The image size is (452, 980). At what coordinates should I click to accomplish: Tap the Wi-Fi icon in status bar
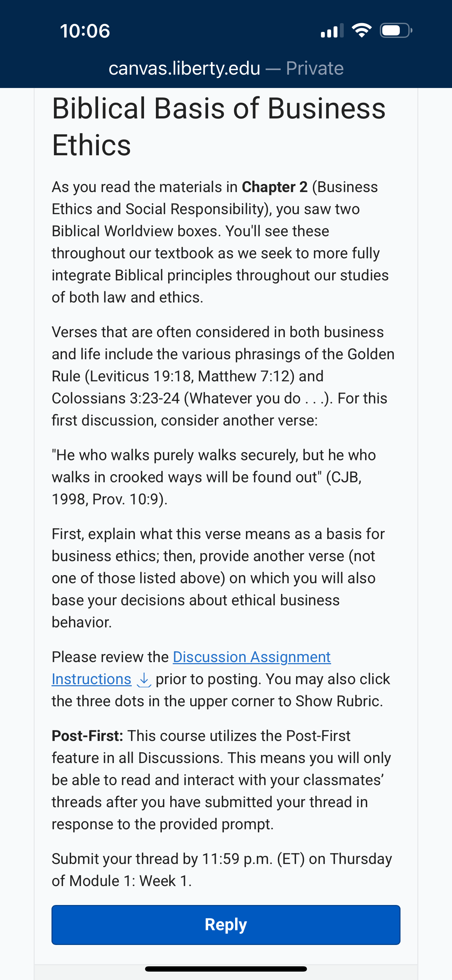pyautogui.click(x=362, y=30)
